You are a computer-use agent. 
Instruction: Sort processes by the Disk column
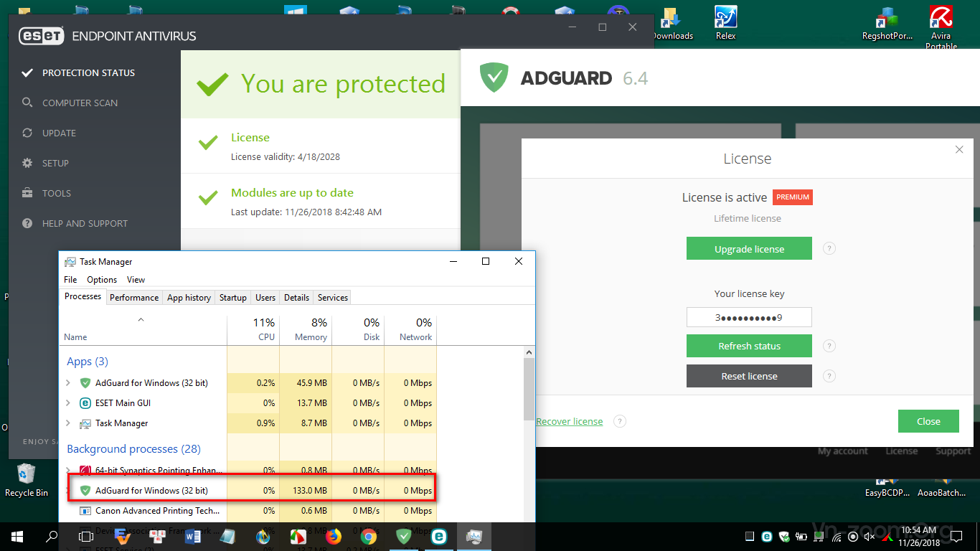click(x=358, y=329)
